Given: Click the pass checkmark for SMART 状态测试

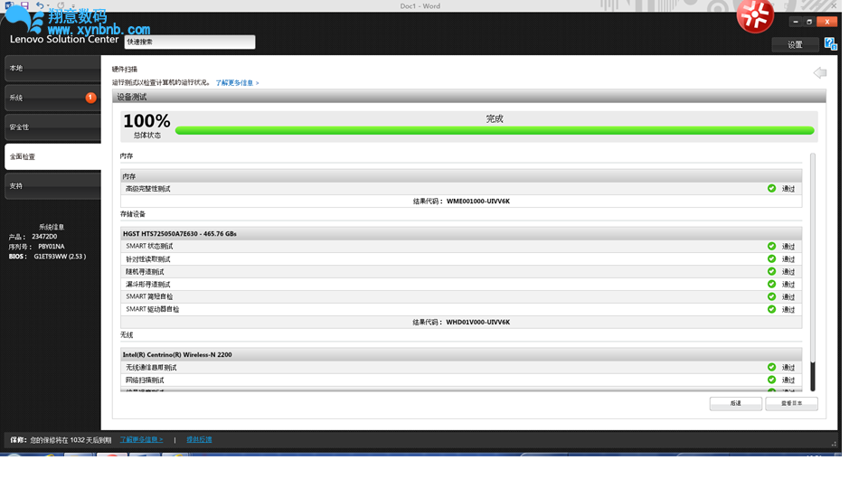Looking at the screenshot, I should pyautogui.click(x=771, y=246).
